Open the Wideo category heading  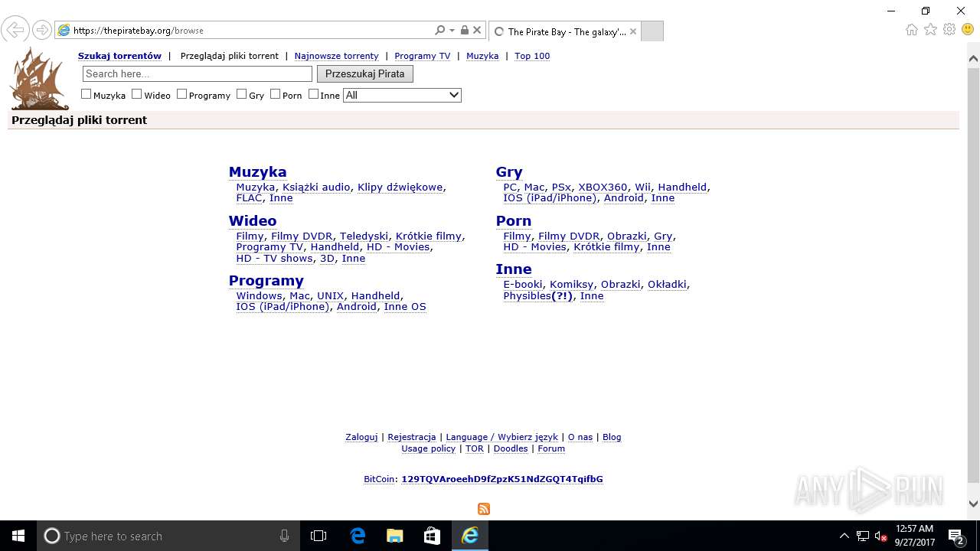253,221
